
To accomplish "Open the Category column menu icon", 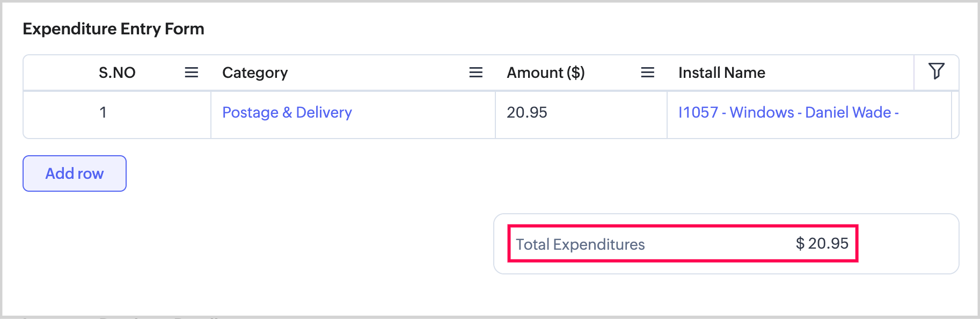I will (476, 73).
